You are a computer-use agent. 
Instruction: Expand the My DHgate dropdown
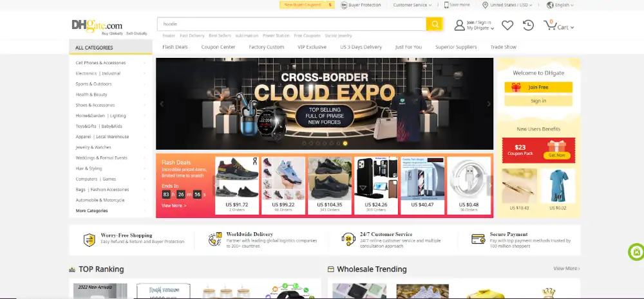[480, 28]
